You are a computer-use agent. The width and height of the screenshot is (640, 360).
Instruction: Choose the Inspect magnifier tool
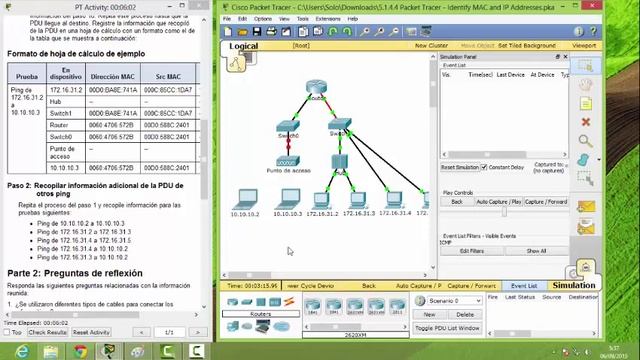pyautogui.click(x=586, y=141)
